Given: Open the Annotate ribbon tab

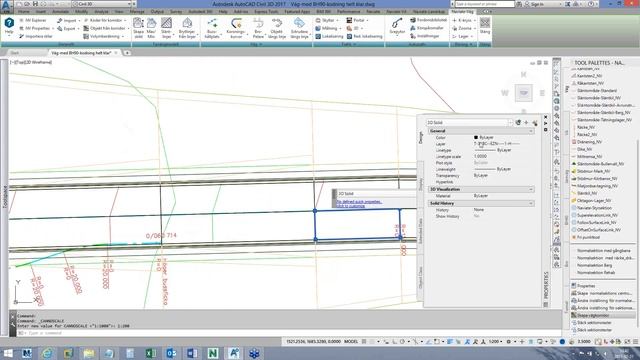Looking at the screenshot, I should (x=60, y=12).
